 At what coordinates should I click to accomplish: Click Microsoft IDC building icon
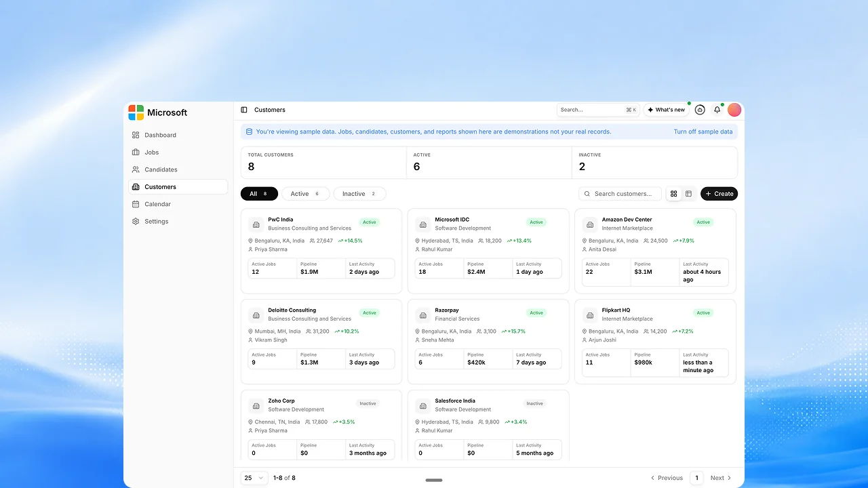[x=423, y=224]
